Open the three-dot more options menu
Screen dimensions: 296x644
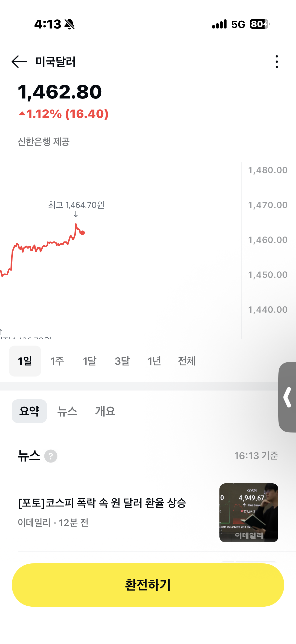[x=277, y=61]
